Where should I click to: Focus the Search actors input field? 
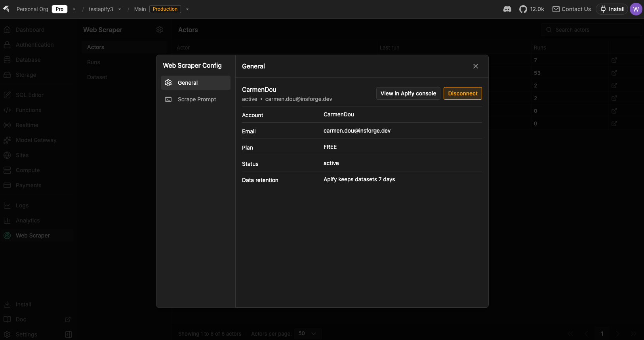coord(591,30)
